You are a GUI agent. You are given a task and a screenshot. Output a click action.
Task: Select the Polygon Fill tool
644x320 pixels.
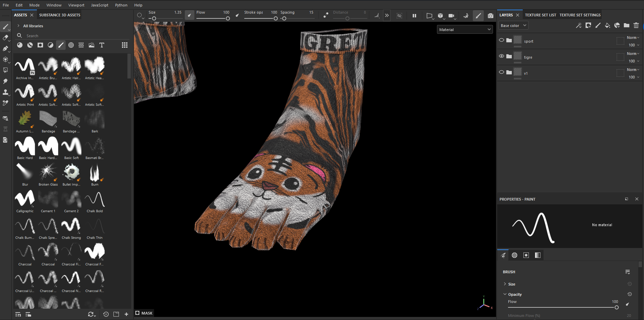(x=5, y=70)
